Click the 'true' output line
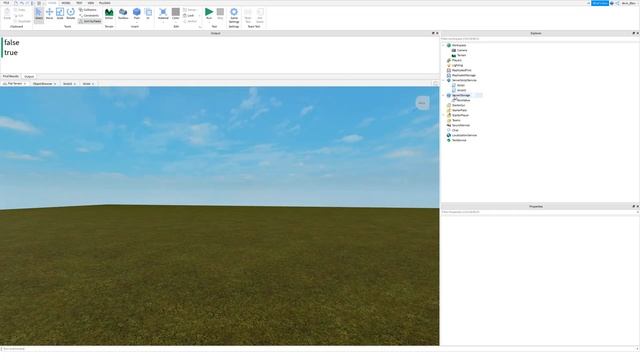The height and width of the screenshot is (360, 640). point(11,53)
